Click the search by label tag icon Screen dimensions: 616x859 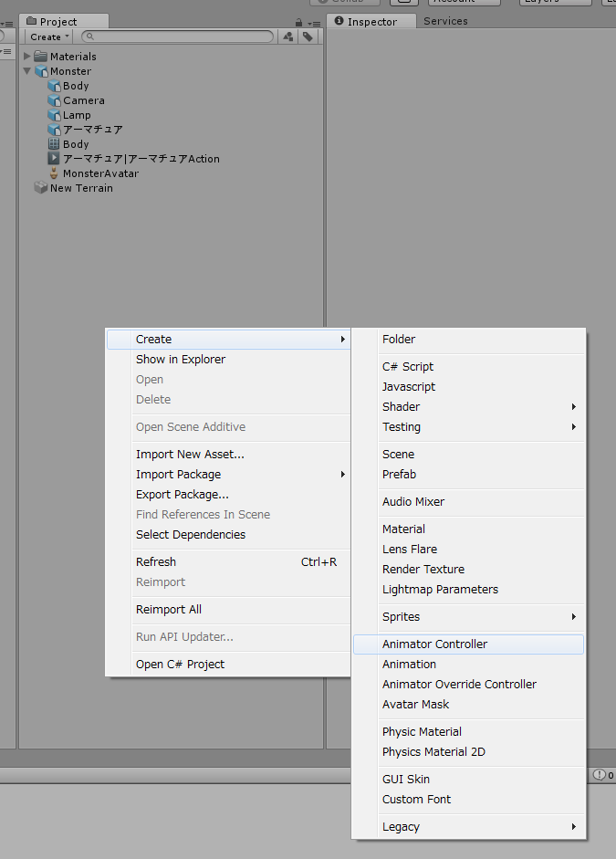point(308,37)
